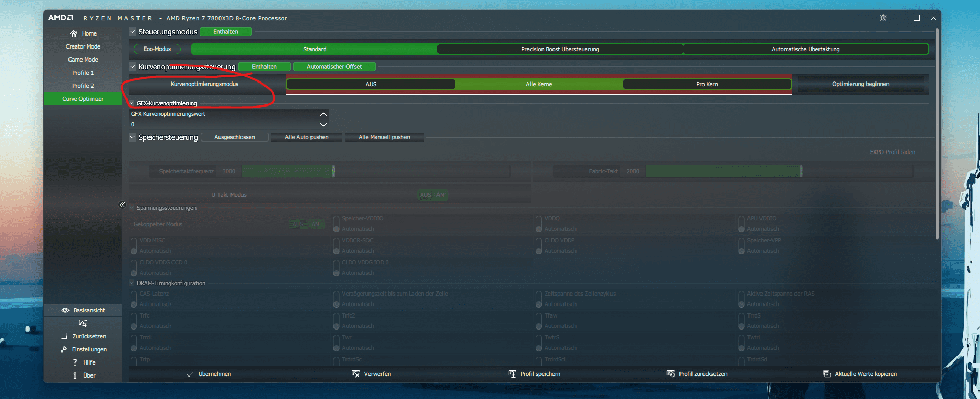Increase the GFX-Kurvenoptimierungswert with up arrow
Screen dimensions: 980x399
324,114
